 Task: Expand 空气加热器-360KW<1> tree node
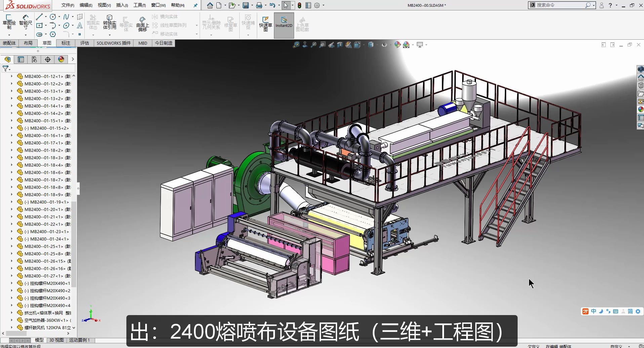(x=11, y=320)
